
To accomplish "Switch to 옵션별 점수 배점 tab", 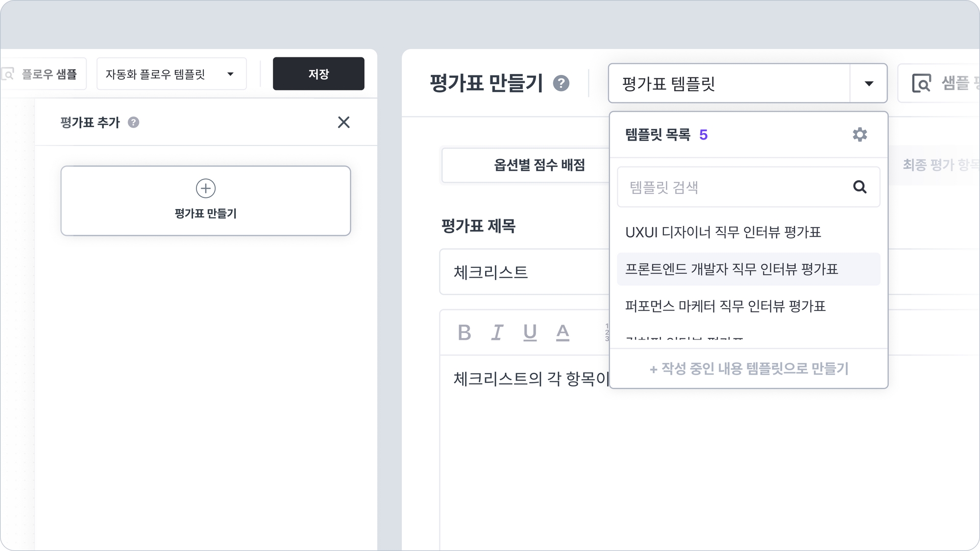I will point(539,165).
